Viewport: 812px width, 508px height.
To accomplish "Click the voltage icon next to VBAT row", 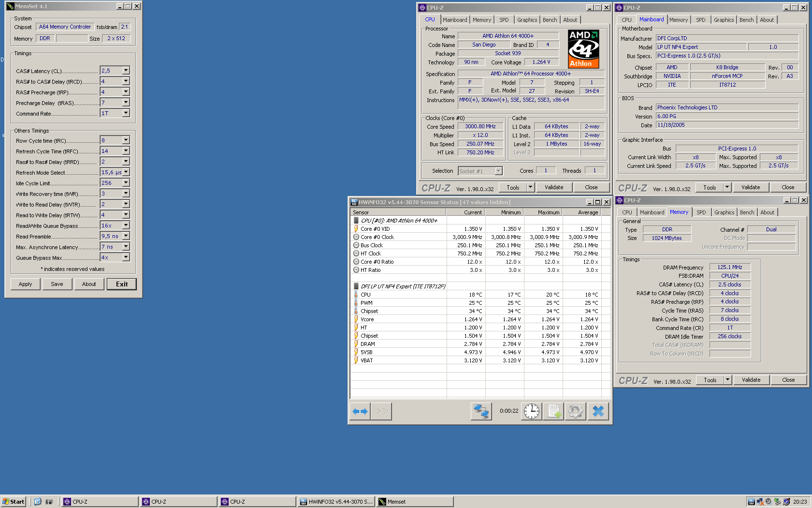I will pyautogui.click(x=356, y=360).
